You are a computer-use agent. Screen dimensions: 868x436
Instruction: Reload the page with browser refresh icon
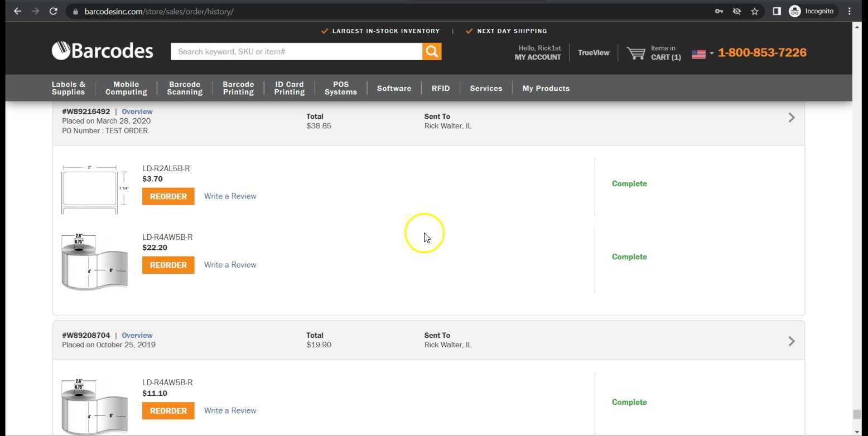tap(54, 11)
